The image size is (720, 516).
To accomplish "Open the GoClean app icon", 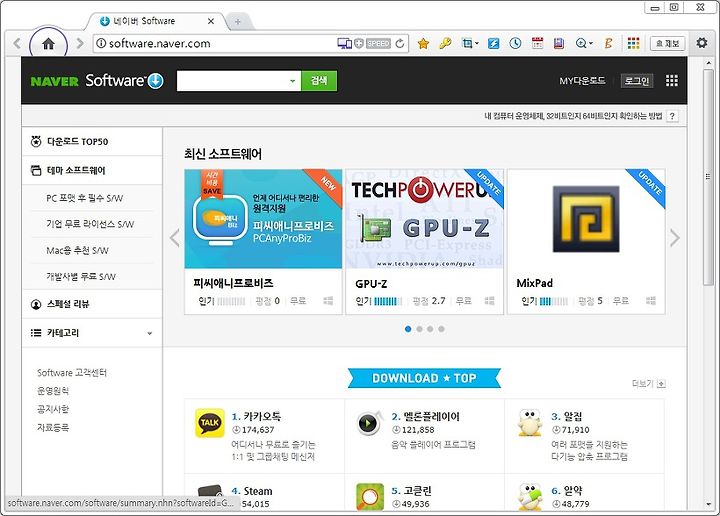I will point(370,497).
